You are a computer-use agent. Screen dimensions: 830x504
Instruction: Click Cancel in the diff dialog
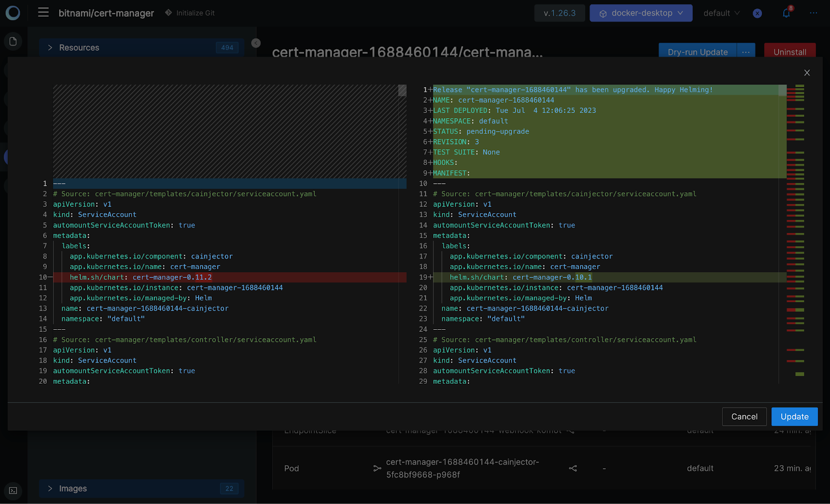744,416
